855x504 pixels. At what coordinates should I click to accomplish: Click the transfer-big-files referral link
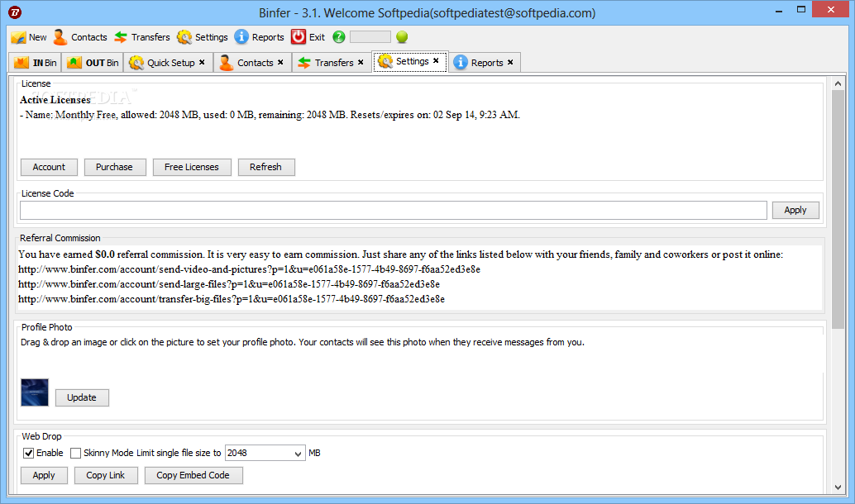pyautogui.click(x=232, y=299)
